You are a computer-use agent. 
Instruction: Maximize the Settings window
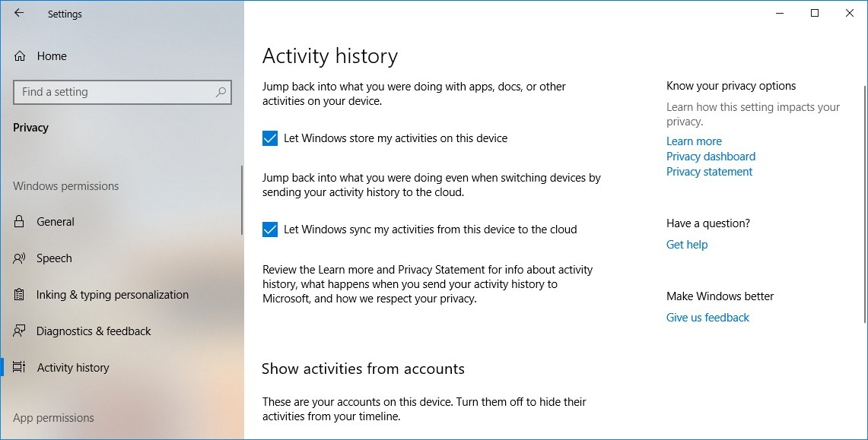(814, 13)
